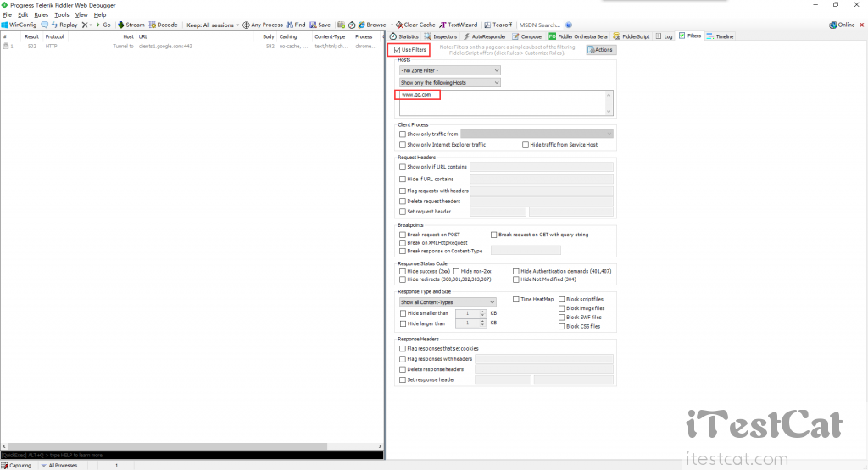868x470 pixels.
Task: Open Fiddler Orchestra Beta tab
Action: pyautogui.click(x=578, y=36)
